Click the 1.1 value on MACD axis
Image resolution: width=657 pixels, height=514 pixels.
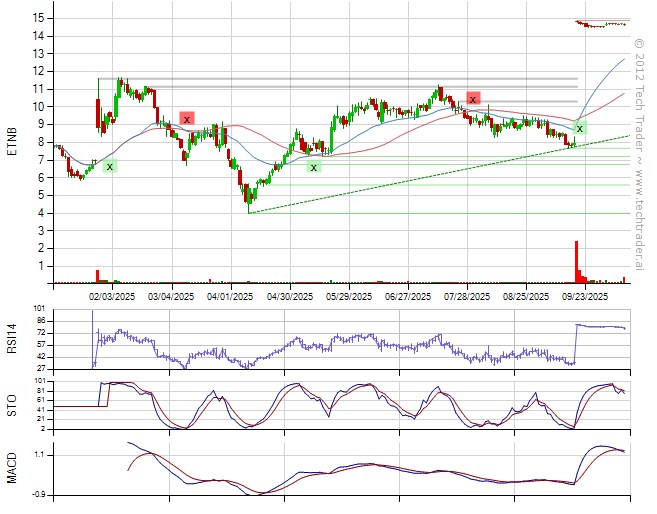pyautogui.click(x=39, y=454)
